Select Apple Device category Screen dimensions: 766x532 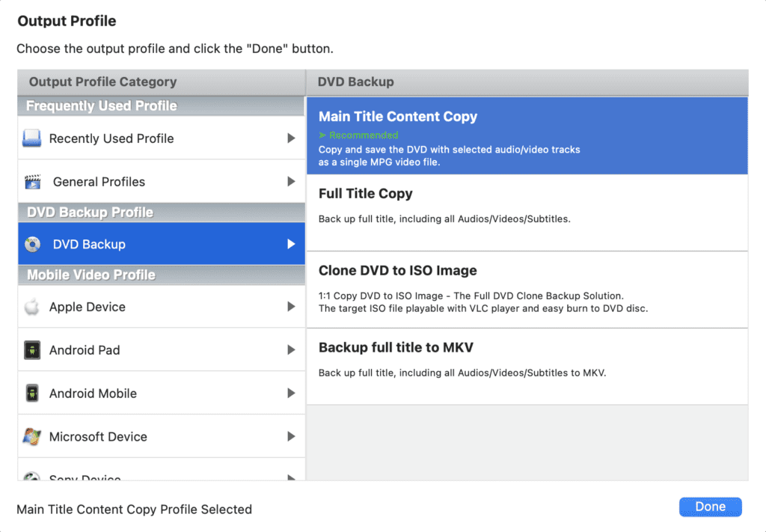pos(162,306)
